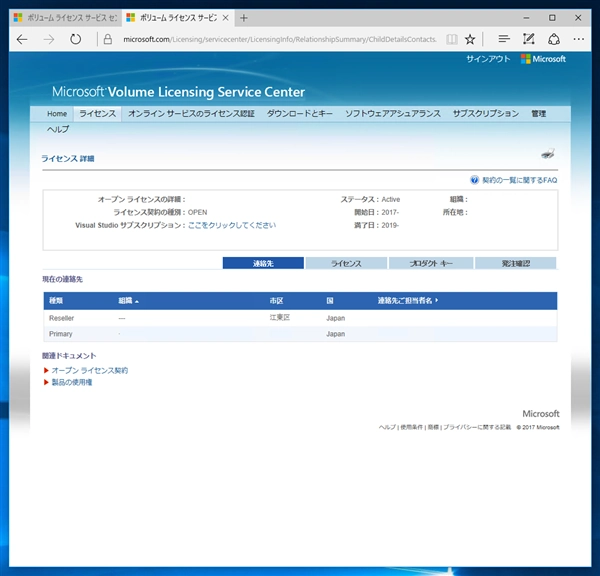This screenshot has width=600, height=576.
Task: Click the browser address bar URL
Action: (x=280, y=39)
